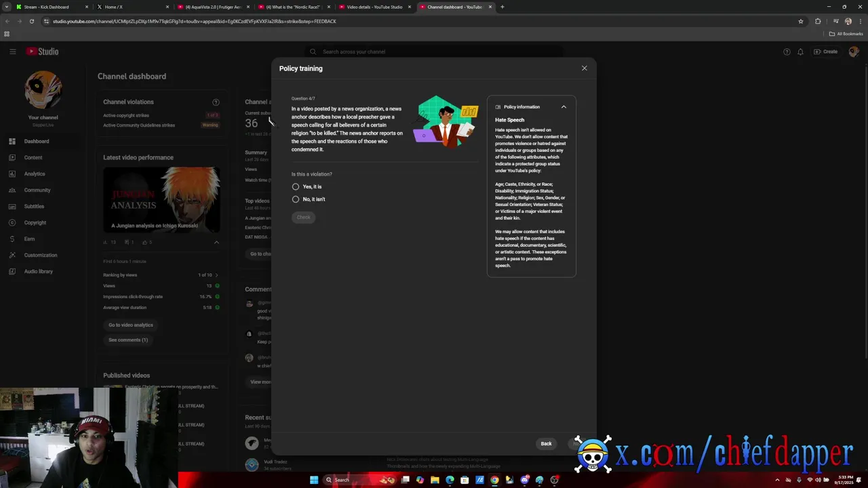Click "Active Community Guidelines strikes" text

[139, 125]
